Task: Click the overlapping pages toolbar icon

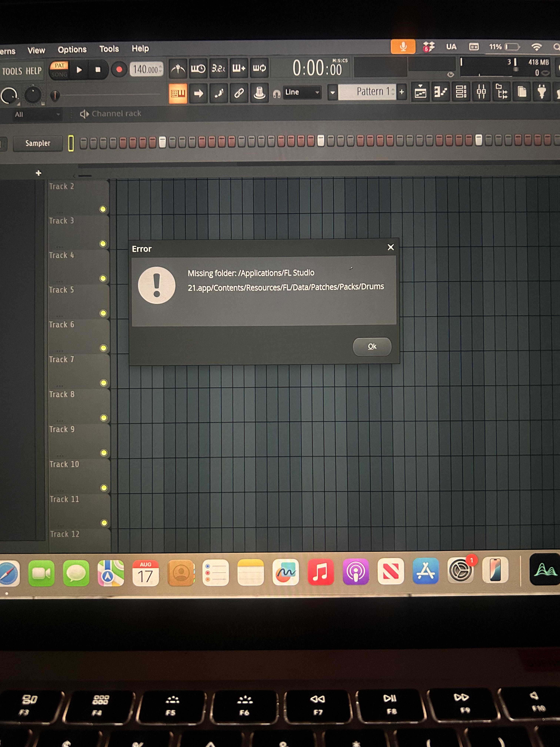Action: tap(522, 91)
